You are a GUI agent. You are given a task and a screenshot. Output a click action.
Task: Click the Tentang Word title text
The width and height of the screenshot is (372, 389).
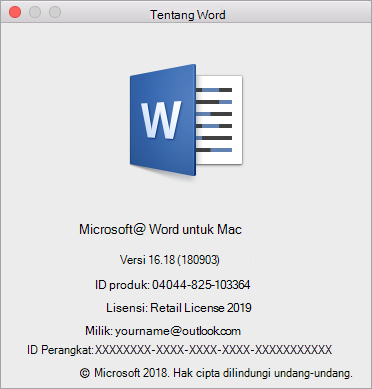point(188,15)
